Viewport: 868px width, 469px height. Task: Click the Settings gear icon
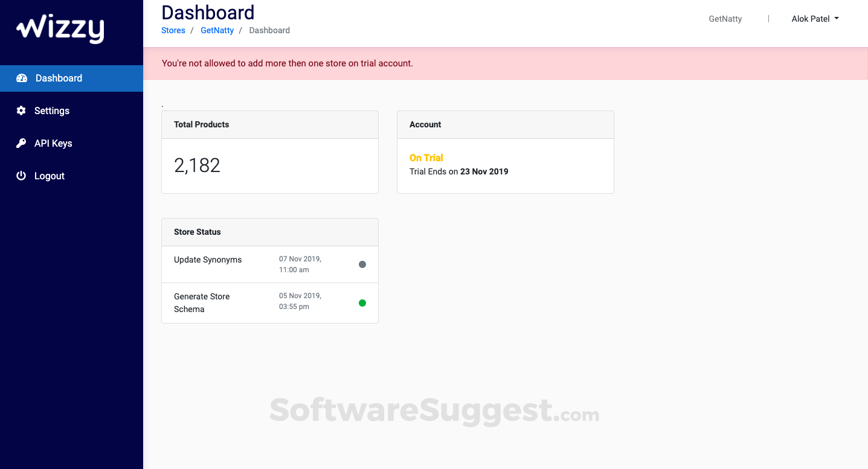pos(21,110)
